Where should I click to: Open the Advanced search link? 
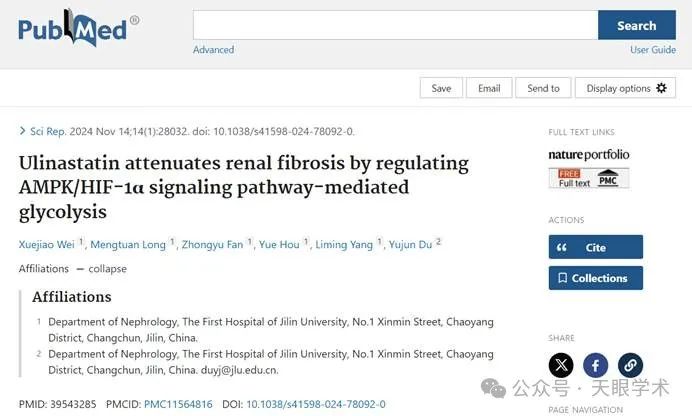click(214, 50)
